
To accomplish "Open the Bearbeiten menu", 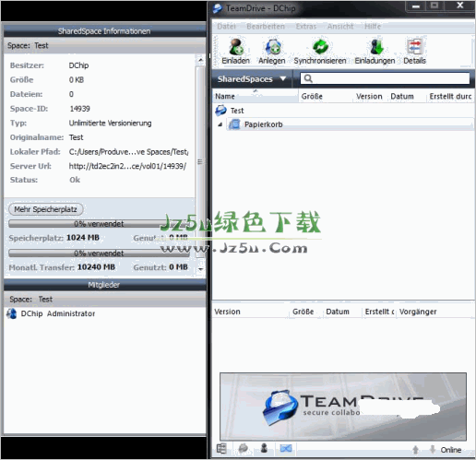I will point(266,27).
